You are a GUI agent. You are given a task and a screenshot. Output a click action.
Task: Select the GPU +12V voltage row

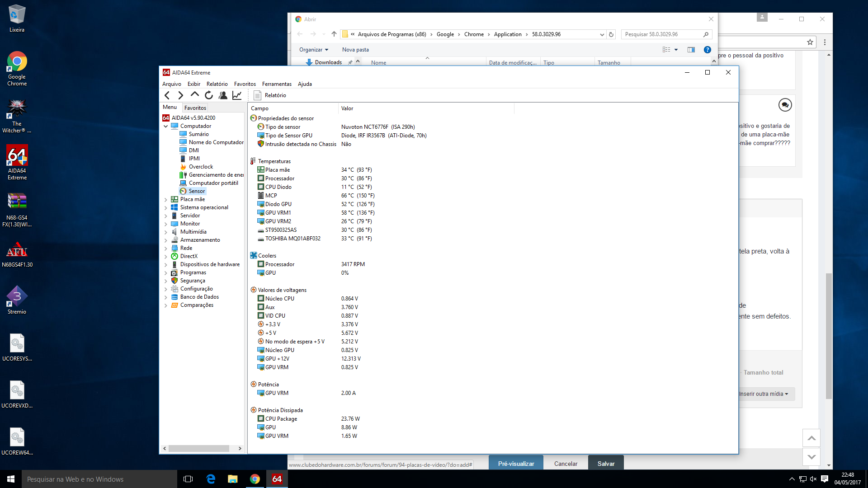[309, 359]
